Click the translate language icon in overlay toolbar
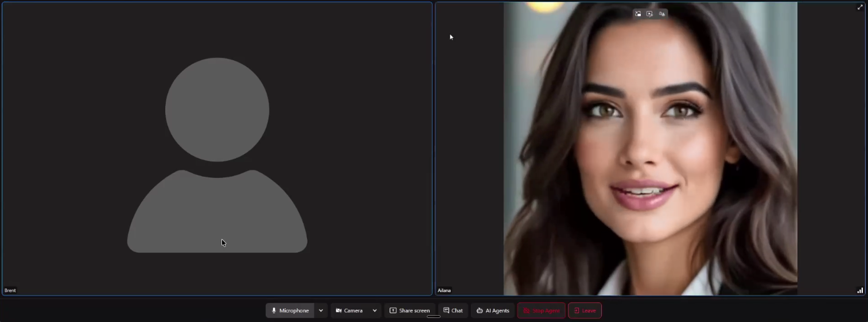 pos(661,14)
